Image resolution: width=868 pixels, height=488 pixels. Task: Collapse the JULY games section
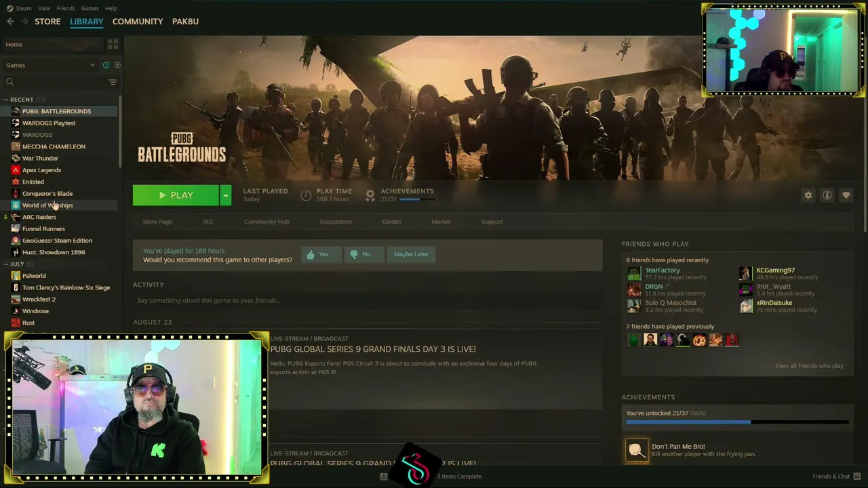click(x=5, y=264)
